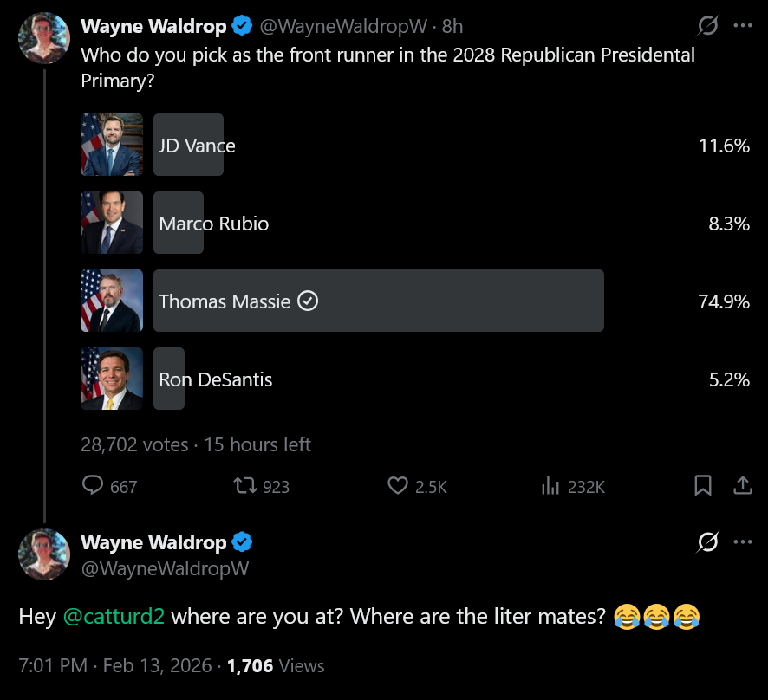
Task: Select the Marco Rubio poll option
Action: pos(415,223)
